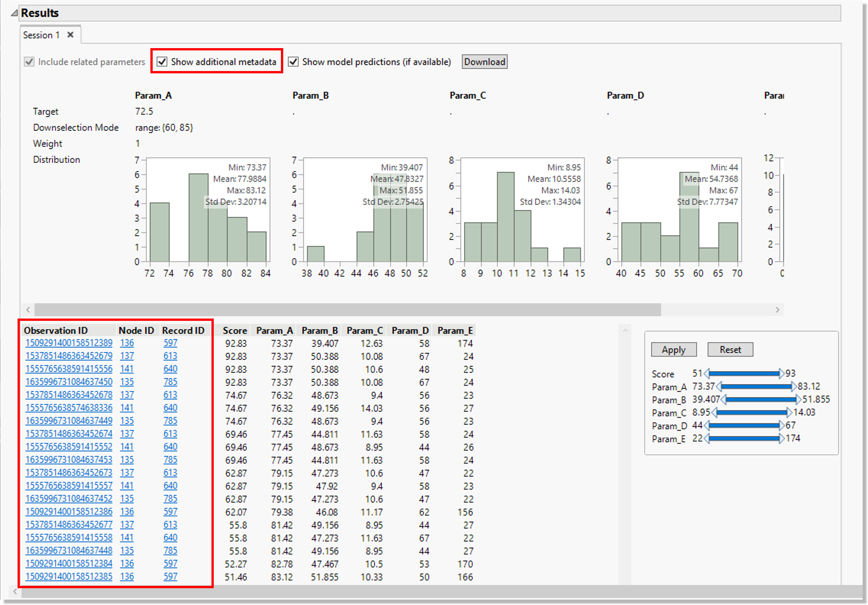Click tallest bar in Param_D histogram

point(689,217)
